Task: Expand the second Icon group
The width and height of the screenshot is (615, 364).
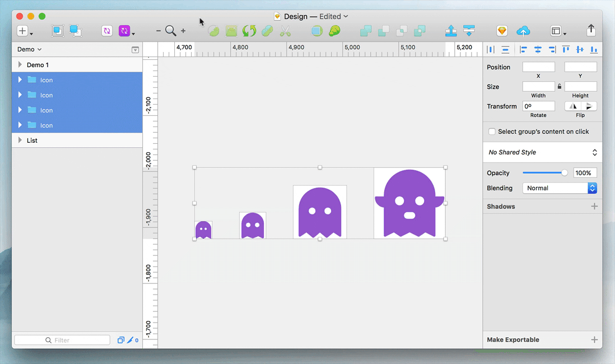Action: click(20, 95)
